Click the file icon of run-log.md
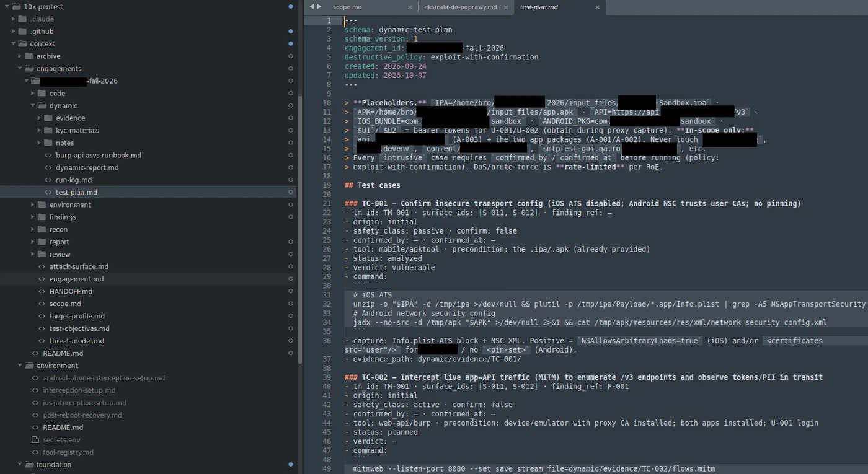 tap(48, 180)
